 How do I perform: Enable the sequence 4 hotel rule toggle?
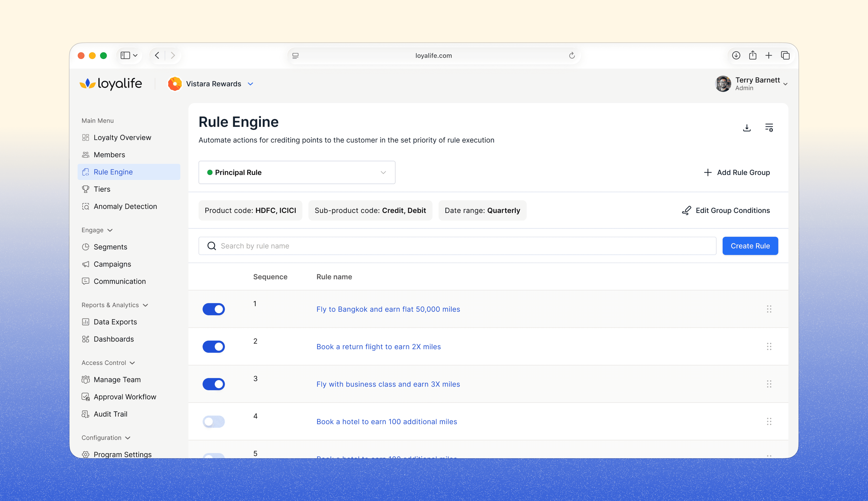[x=214, y=422]
